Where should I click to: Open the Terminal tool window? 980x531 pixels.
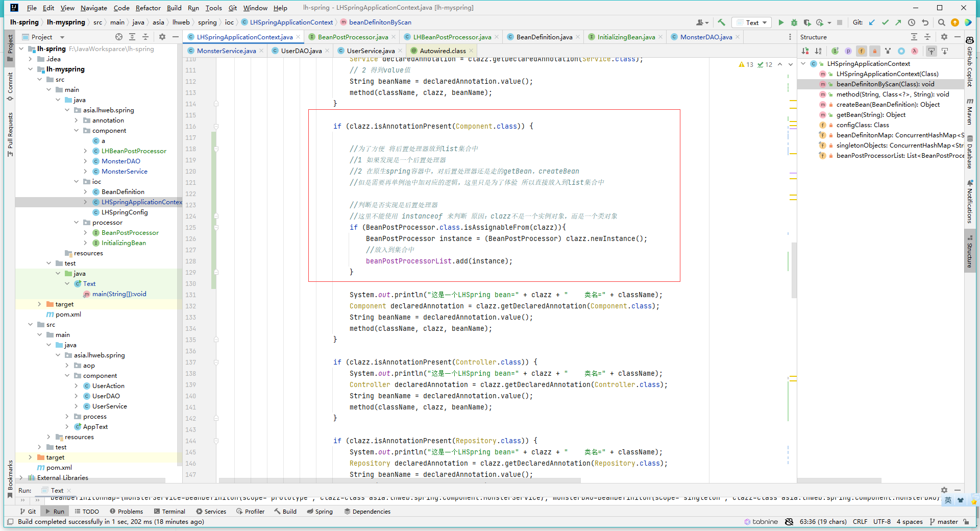click(x=169, y=511)
